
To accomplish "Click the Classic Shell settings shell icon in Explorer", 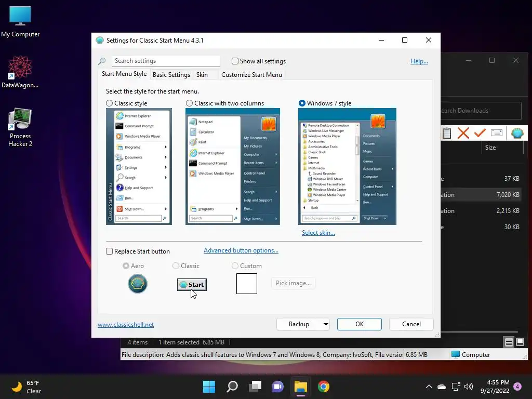I will (517, 133).
